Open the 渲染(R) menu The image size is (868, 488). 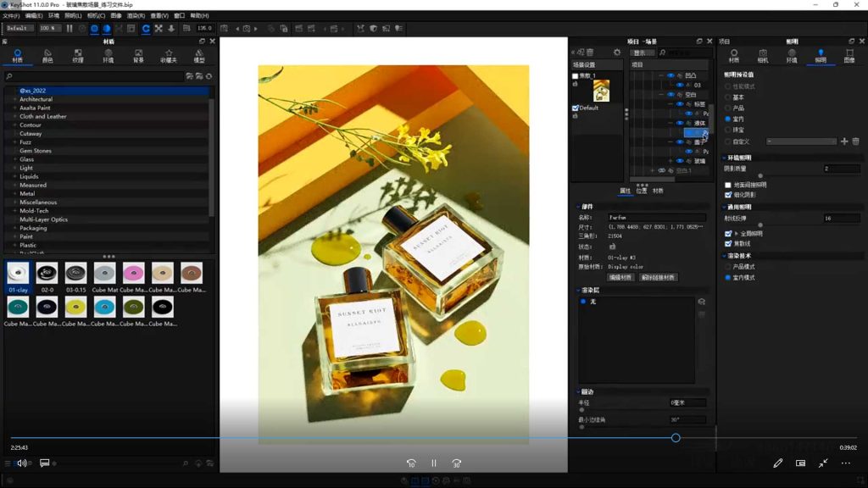coord(136,15)
